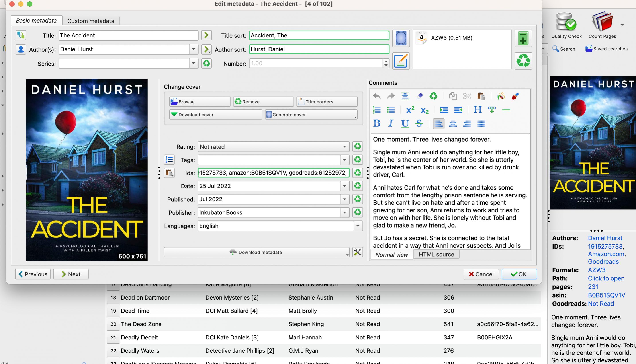Click into the Series input field

(124, 64)
